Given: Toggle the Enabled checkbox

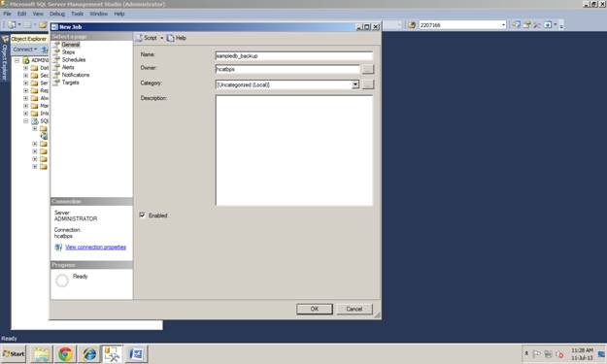Looking at the screenshot, I should 143,215.
